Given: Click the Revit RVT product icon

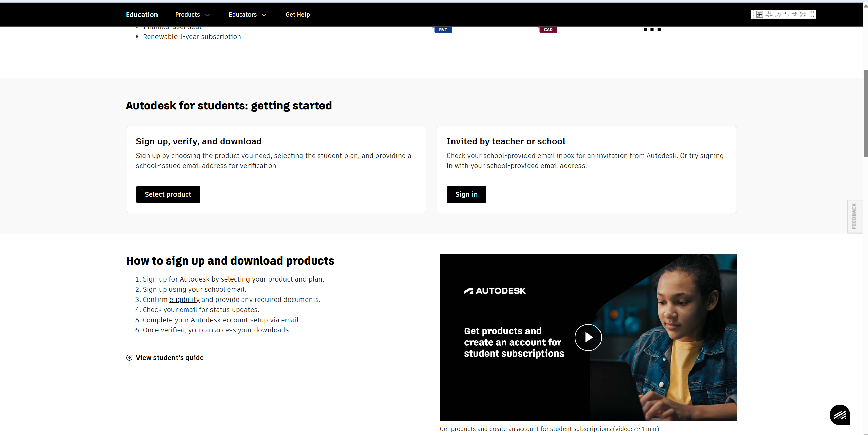Looking at the screenshot, I should pyautogui.click(x=443, y=30).
